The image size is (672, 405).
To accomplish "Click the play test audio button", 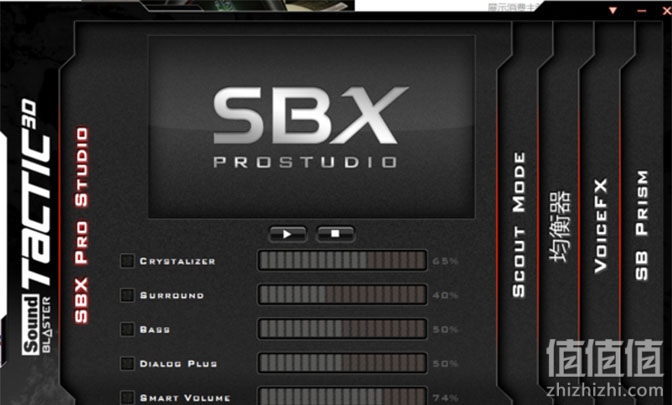I will pos(288,234).
